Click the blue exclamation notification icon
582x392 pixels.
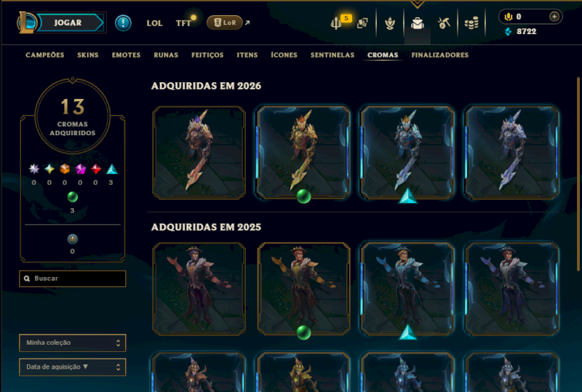point(123,23)
